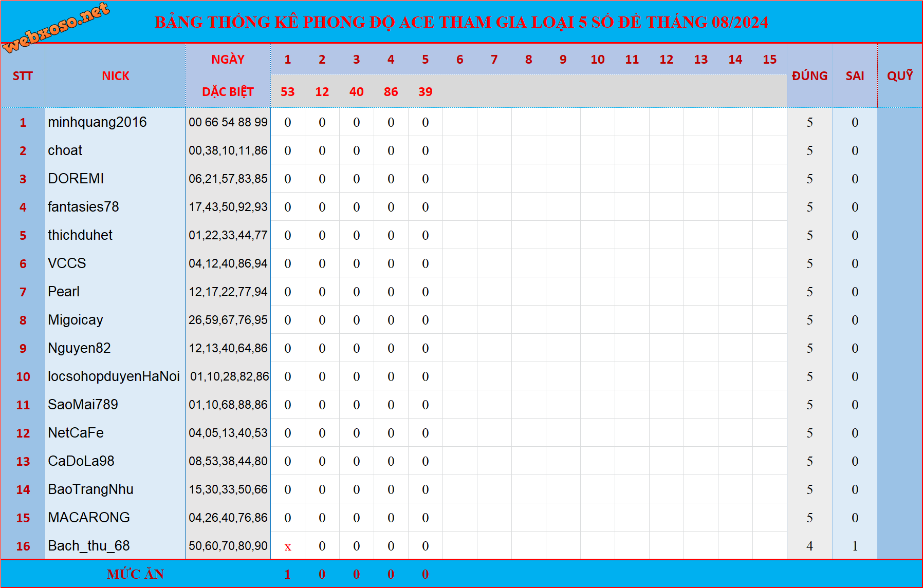This screenshot has width=923, height=588.
Task: Select nick NetCaFe
Action: (x=76, y=433)
